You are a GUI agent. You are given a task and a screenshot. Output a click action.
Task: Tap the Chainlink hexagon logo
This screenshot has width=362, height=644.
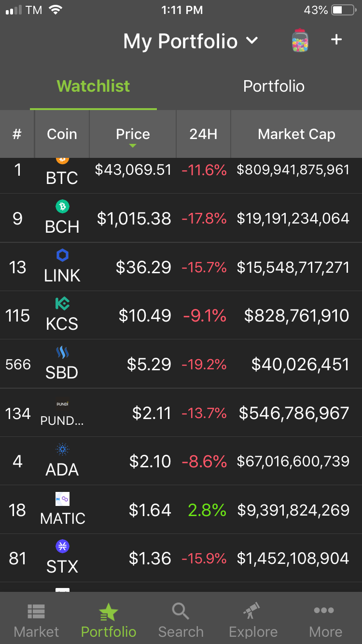(62, 255)
